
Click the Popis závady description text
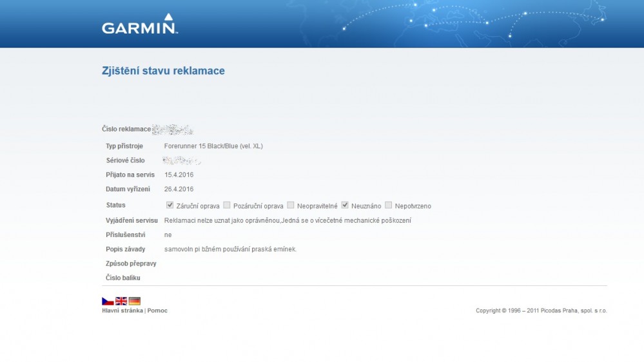click(230, 249)
